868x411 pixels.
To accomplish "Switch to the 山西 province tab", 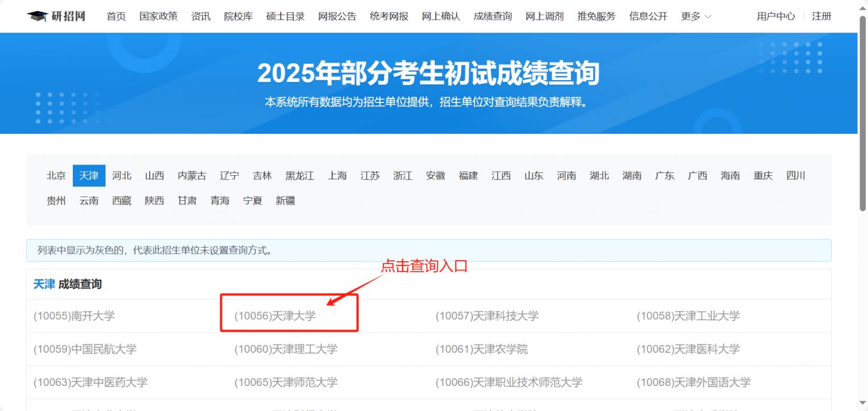I will tap(155, 176).
